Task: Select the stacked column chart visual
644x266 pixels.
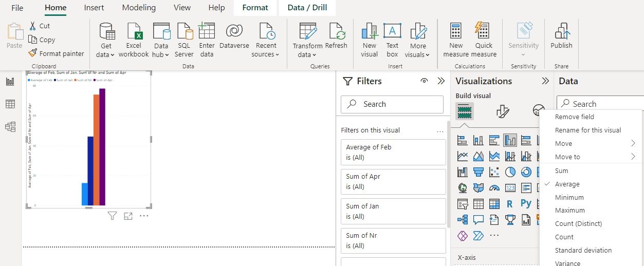Action: tap(479, 140)
